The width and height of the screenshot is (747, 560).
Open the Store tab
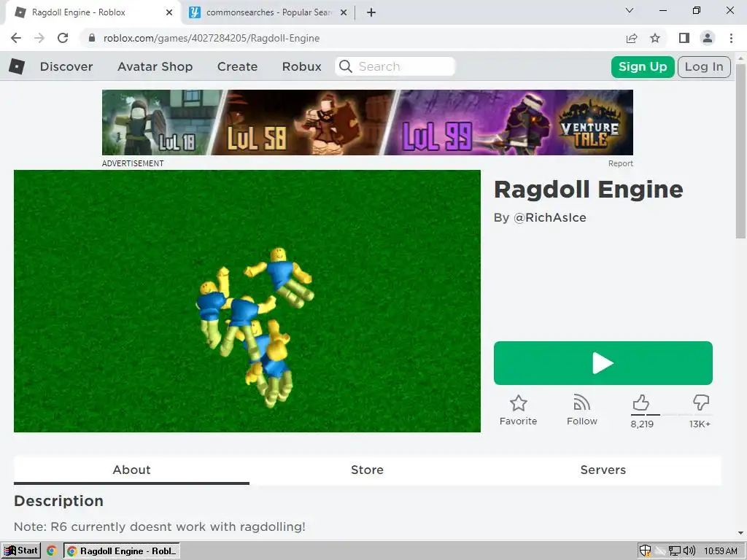[368, 470]
